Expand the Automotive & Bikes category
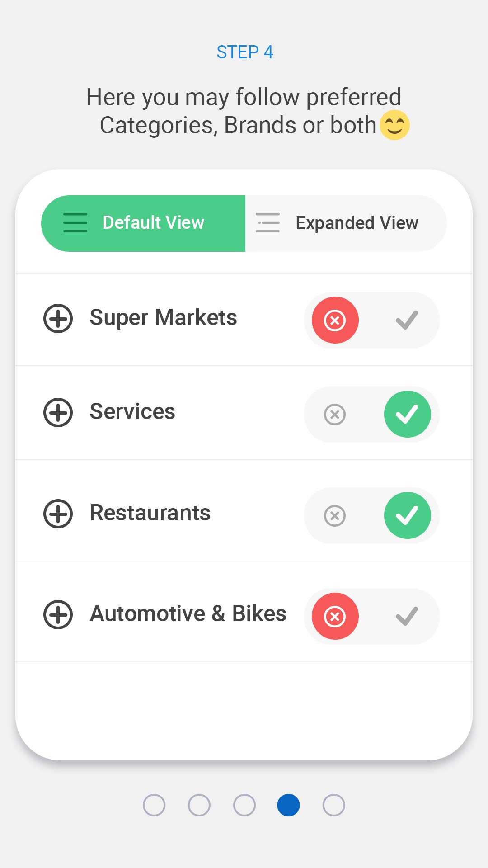 click(58, 614)
